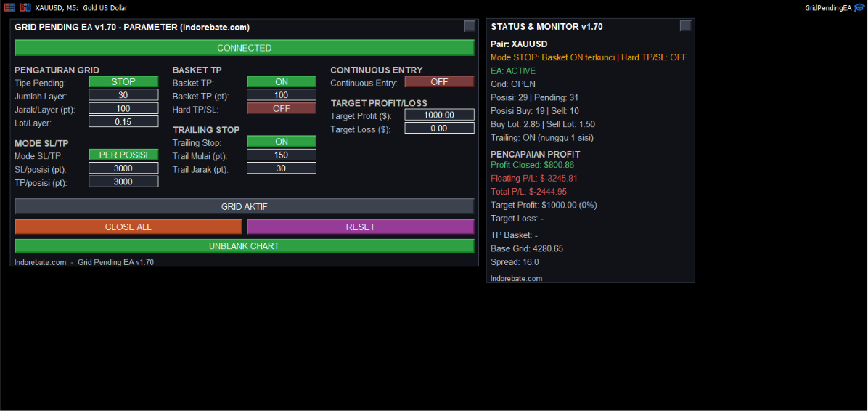Click the Spread: 16.0 text
The height and width of the screenshot is (411, 868).
(515, 262)
